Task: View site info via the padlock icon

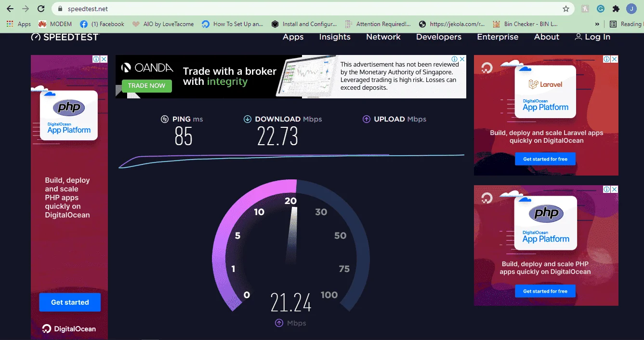Action: coord(60,9)
